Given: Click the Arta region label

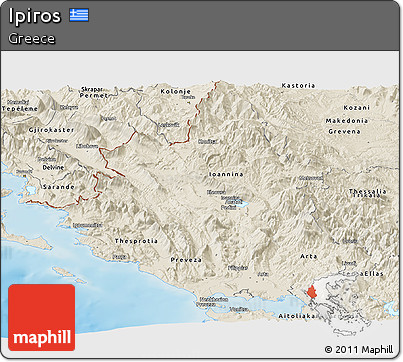Looking at the screenshot, I should pyautogui.click(x=309, y=256).
